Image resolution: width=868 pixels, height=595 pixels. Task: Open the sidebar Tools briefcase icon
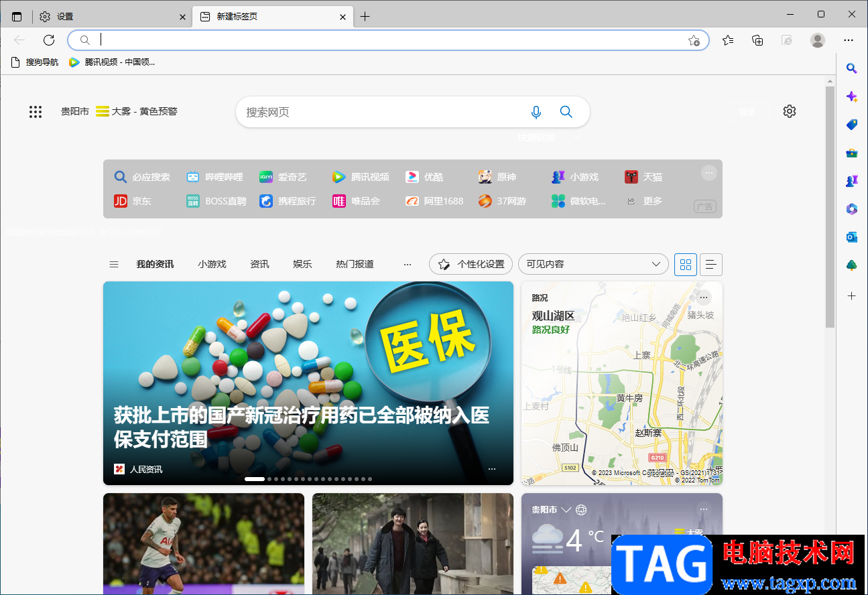(852, 153)
